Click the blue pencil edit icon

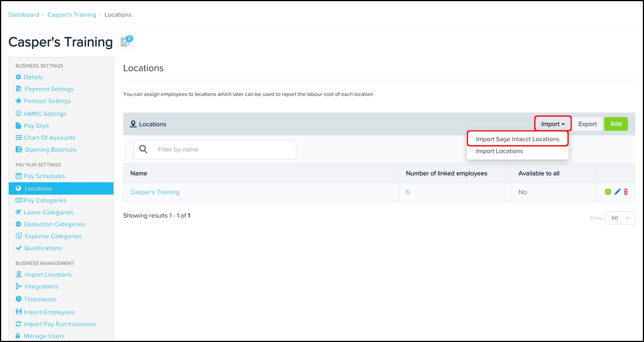point(617,192)
